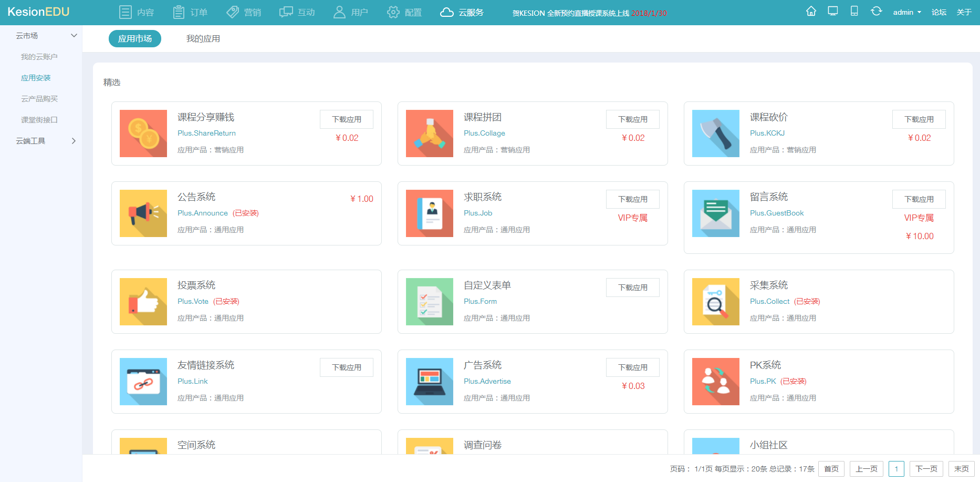Click the desktop monitor preview icon
Screen dimensions: 980x482
coord(832,12)
